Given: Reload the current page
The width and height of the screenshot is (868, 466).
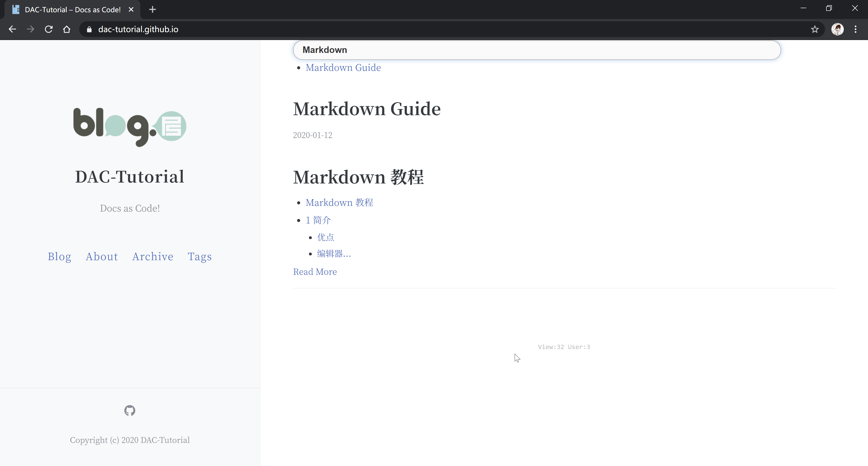Looking at the screenshot, I should click(49, 29).
